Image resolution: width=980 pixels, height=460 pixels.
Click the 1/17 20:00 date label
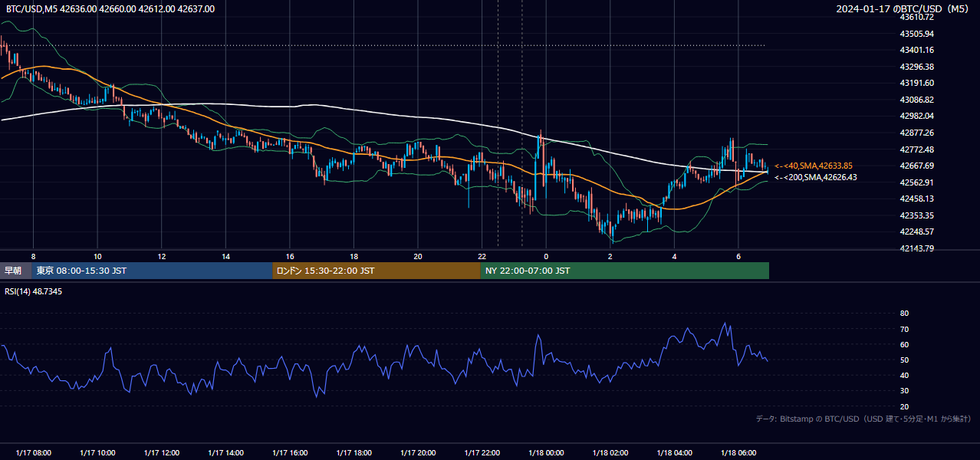point(418,453)
